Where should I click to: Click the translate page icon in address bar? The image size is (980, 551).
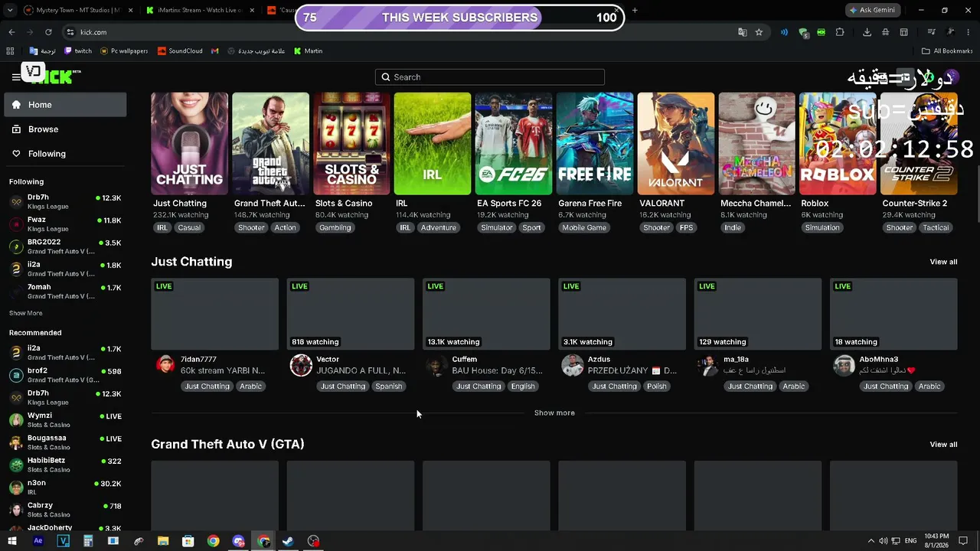point(742,32)
